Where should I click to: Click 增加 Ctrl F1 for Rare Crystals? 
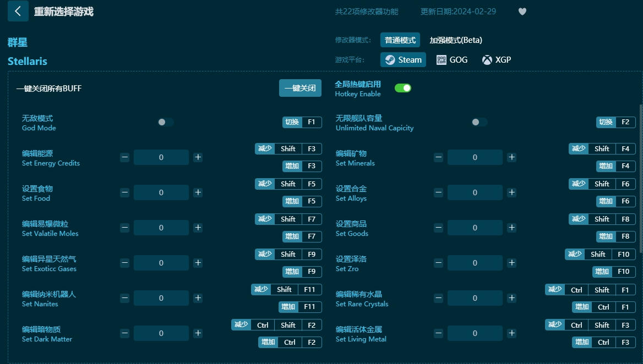coord(603,307)
